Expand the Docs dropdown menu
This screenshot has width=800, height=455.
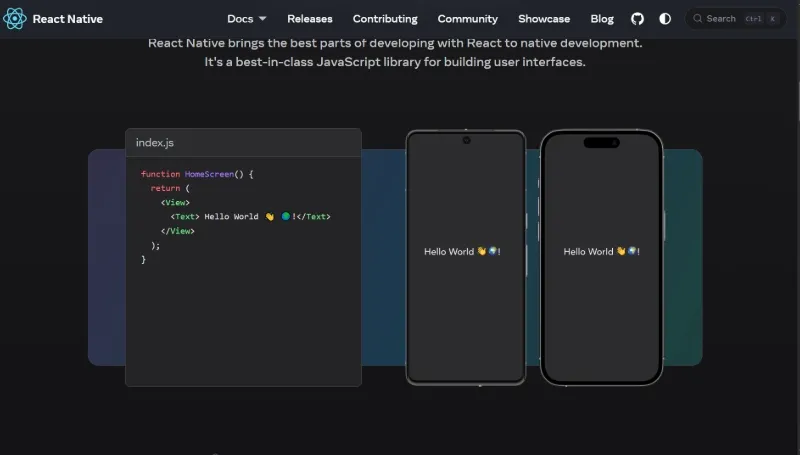click(x=246, y=19)
